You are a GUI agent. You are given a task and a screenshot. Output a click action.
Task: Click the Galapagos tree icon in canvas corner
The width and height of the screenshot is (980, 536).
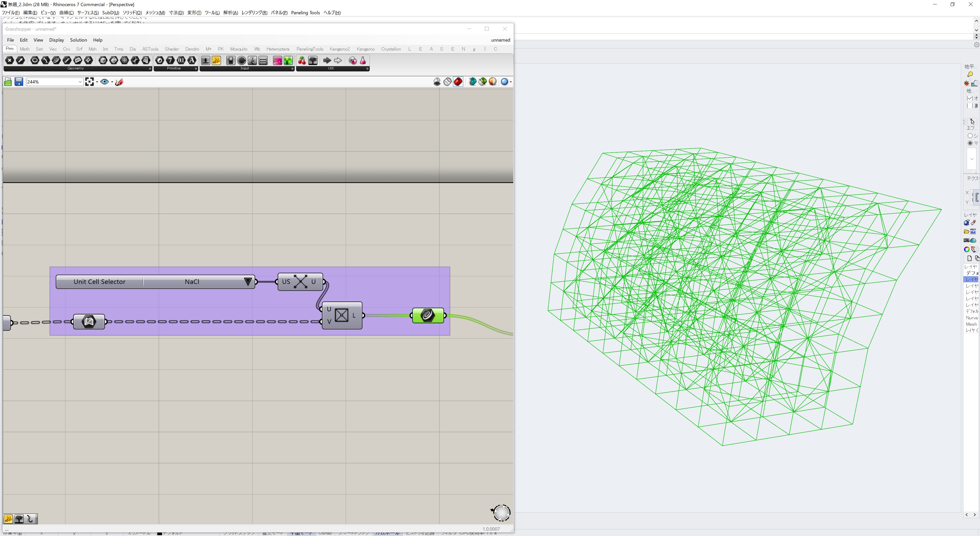19,519
